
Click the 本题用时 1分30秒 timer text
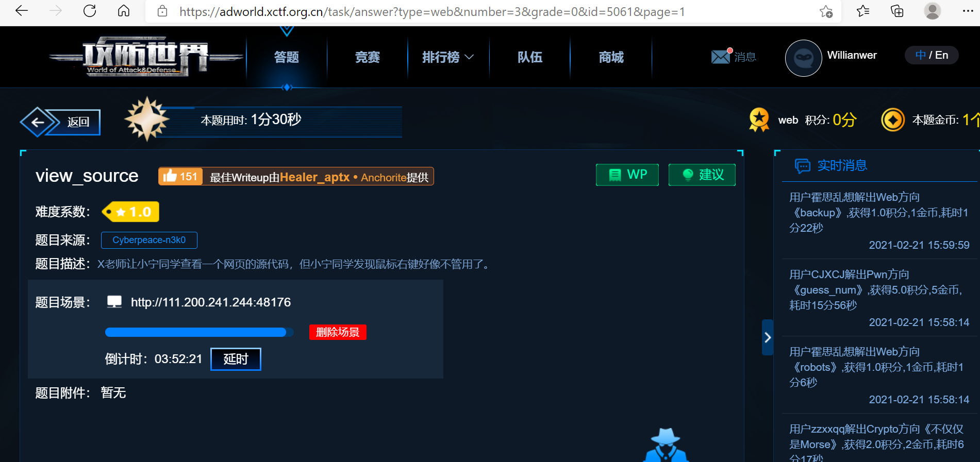(x=251, y=119)
